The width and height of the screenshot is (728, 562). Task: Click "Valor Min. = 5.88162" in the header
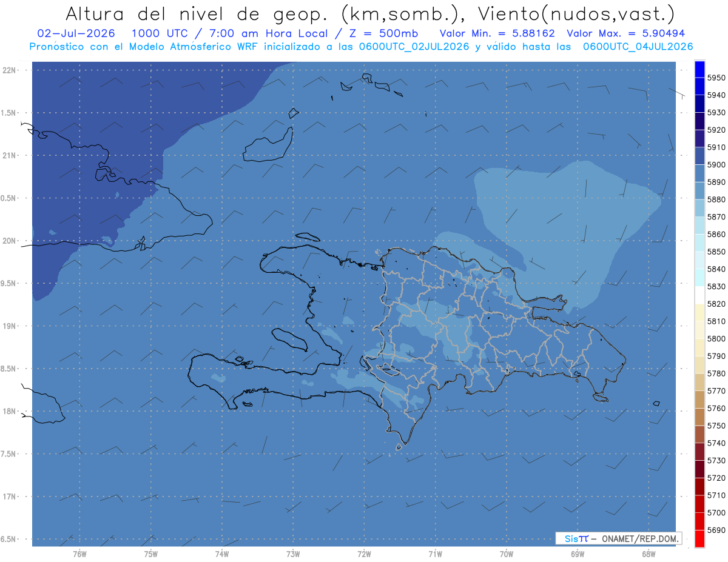tap(497, 33)
